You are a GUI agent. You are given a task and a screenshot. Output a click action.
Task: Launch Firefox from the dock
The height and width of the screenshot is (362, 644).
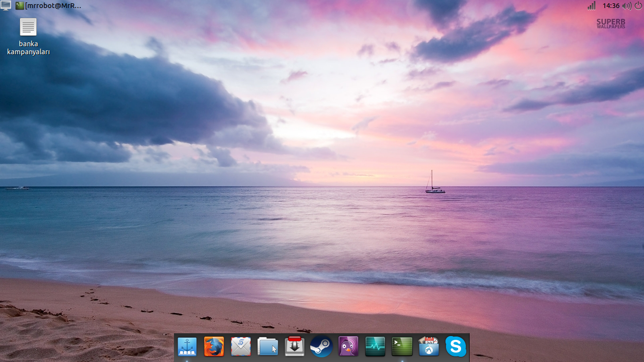point(214,347)
